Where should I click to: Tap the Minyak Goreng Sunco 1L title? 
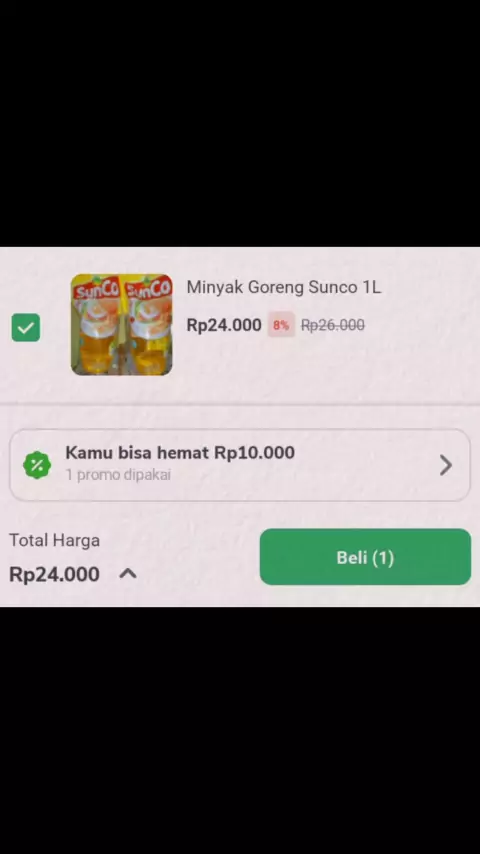click(283, 287)
